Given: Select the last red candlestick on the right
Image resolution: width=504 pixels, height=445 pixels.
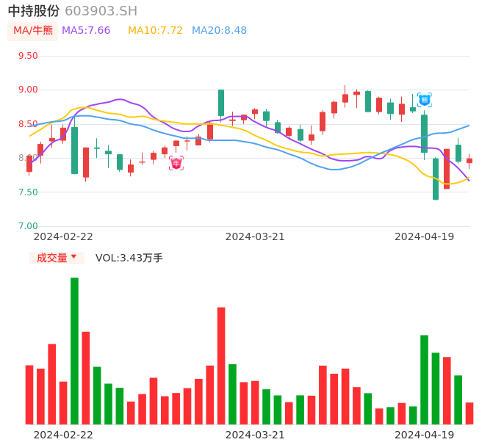Looking at the screenshot, I should [x=469, y=161].
